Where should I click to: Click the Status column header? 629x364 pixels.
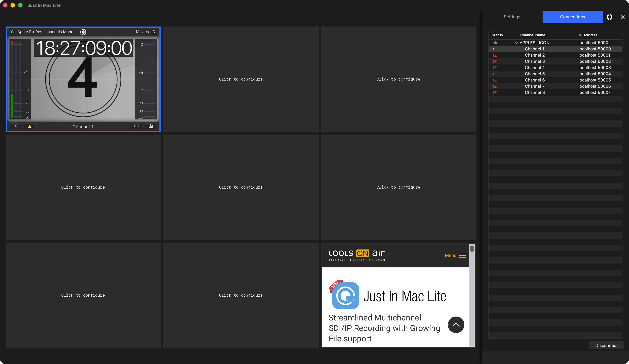[497, 35]
